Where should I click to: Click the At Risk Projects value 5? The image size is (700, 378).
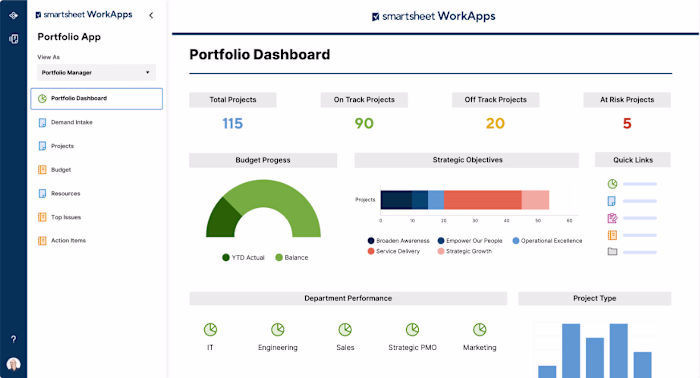click(627, 123)
